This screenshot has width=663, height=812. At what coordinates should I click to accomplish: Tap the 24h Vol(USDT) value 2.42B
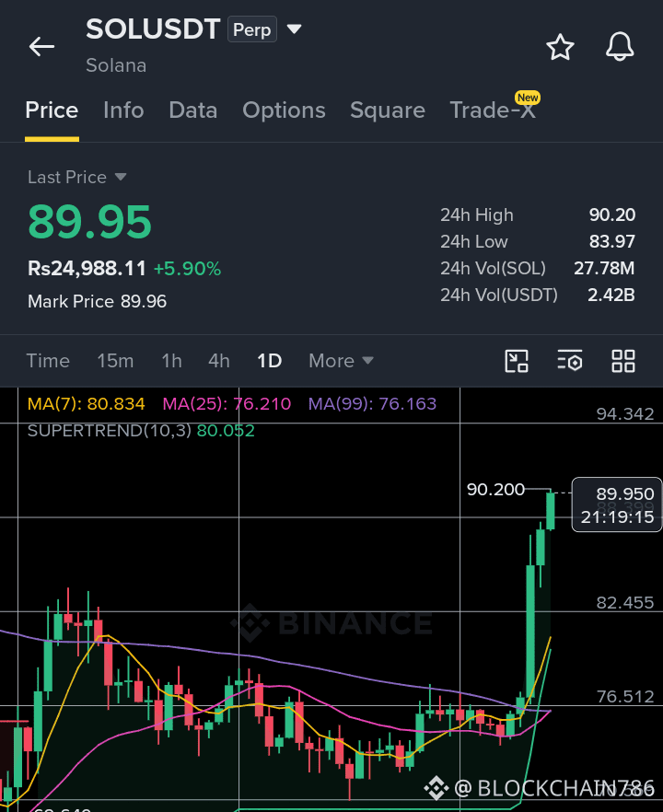[611, 296]
